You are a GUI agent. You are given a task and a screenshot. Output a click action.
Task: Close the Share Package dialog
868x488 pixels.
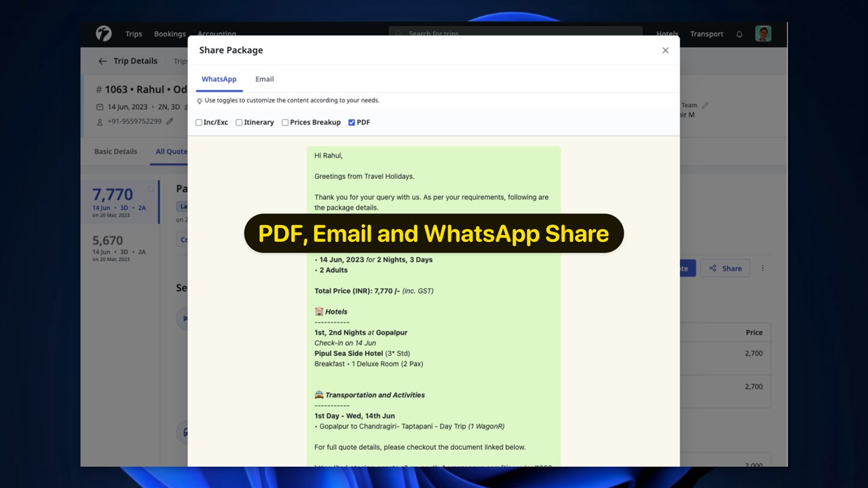[x=665, y=50]
